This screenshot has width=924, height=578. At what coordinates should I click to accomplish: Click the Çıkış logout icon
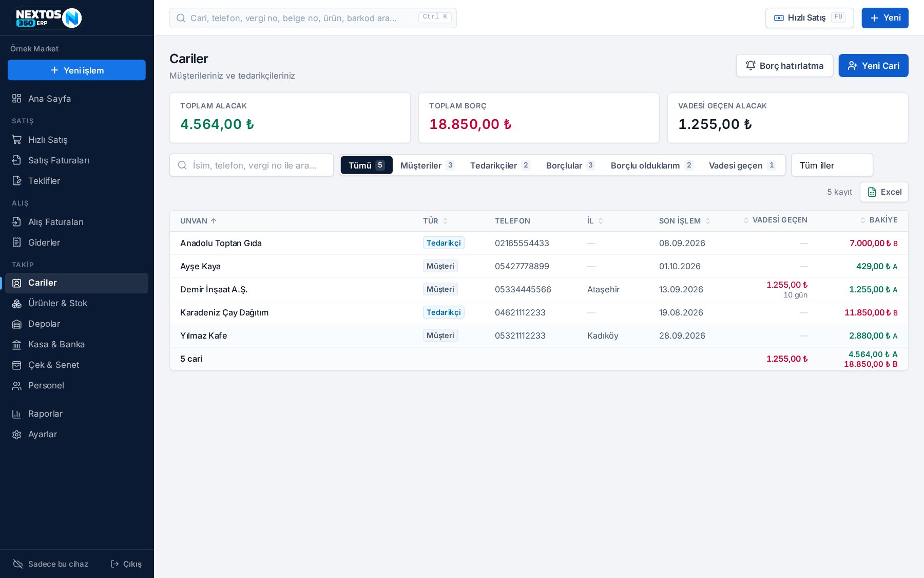[115, 564]
